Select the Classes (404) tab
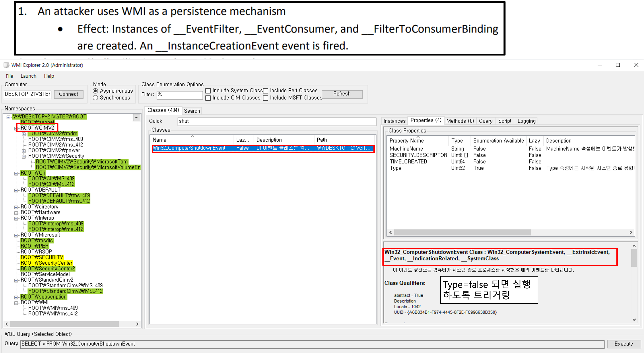The image size is (644, 353). (163, 110)
